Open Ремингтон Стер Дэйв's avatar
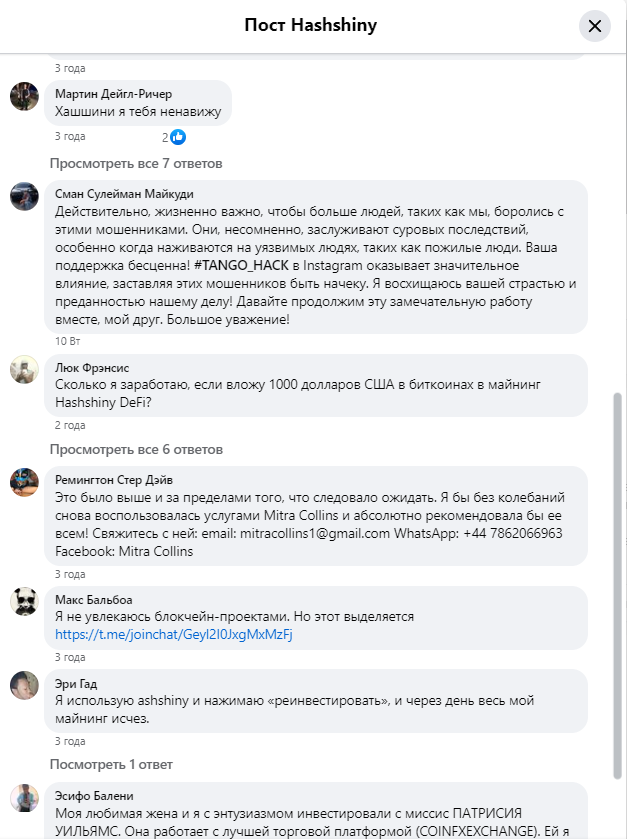Image resolution: width=627 pixels, height=839 pixels. tap(24, 482)
